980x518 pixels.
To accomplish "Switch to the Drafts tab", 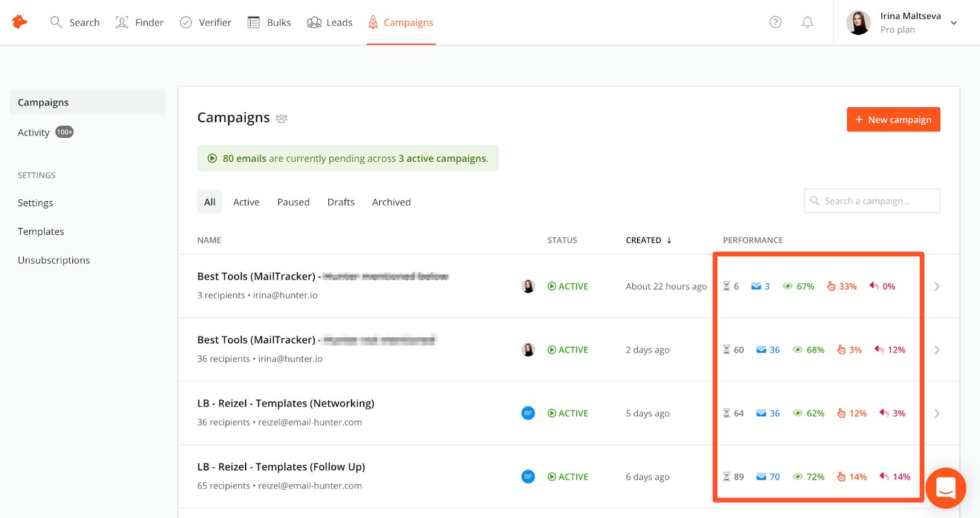I will click(341, 202).
